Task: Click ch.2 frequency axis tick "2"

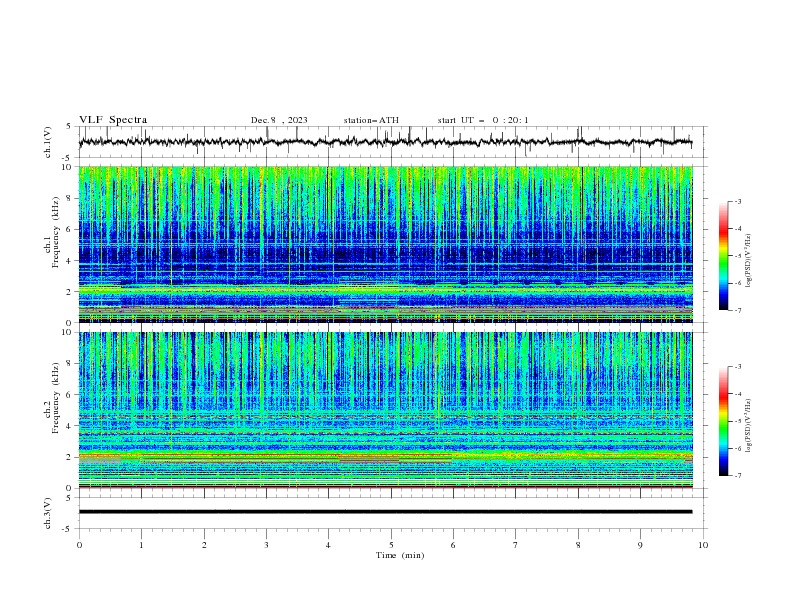Action: [70, 457]
